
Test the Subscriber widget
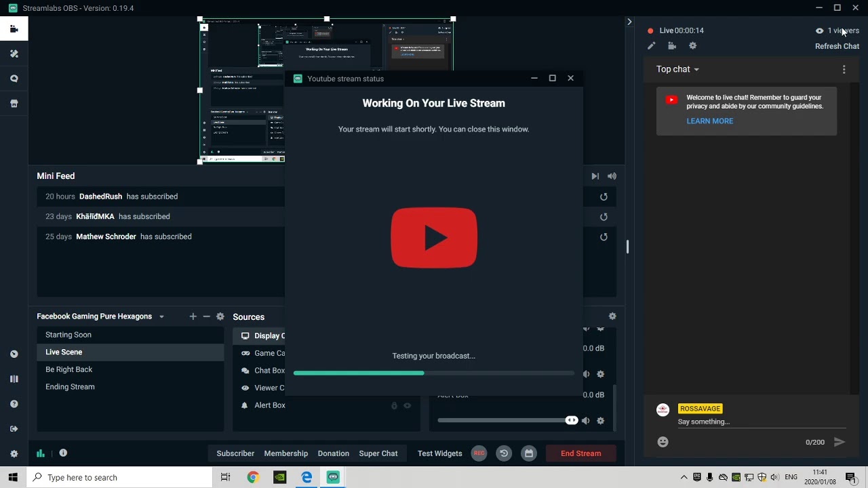coord(235,453)
